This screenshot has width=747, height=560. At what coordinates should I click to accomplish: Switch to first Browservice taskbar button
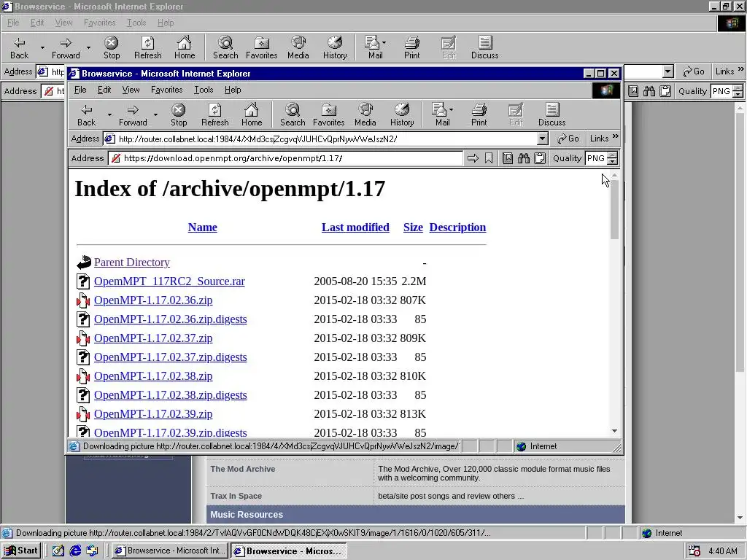pos(170,551)
